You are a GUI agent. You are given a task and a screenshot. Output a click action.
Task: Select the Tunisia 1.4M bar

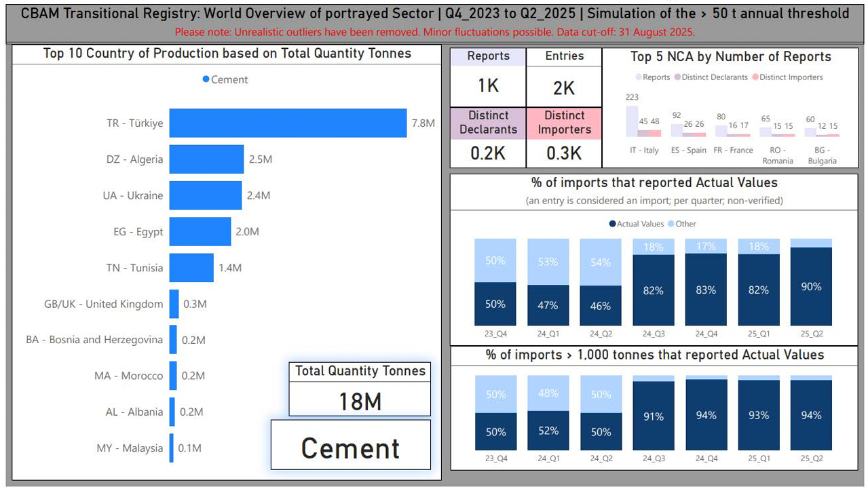(191, 268)
